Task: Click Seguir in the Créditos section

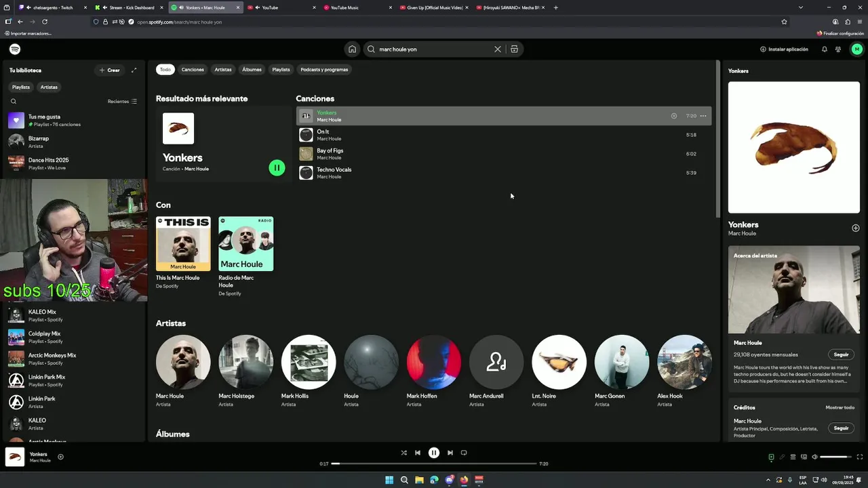Action: (841, 428)
